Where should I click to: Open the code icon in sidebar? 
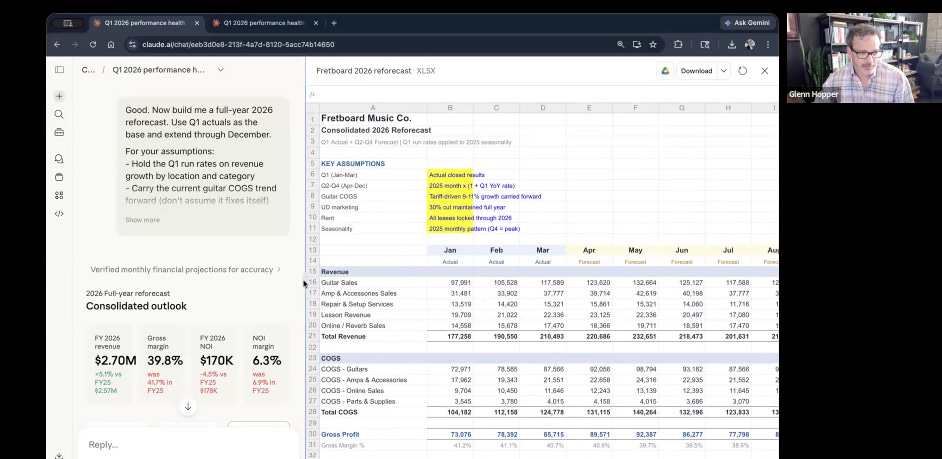click(59, 213)
